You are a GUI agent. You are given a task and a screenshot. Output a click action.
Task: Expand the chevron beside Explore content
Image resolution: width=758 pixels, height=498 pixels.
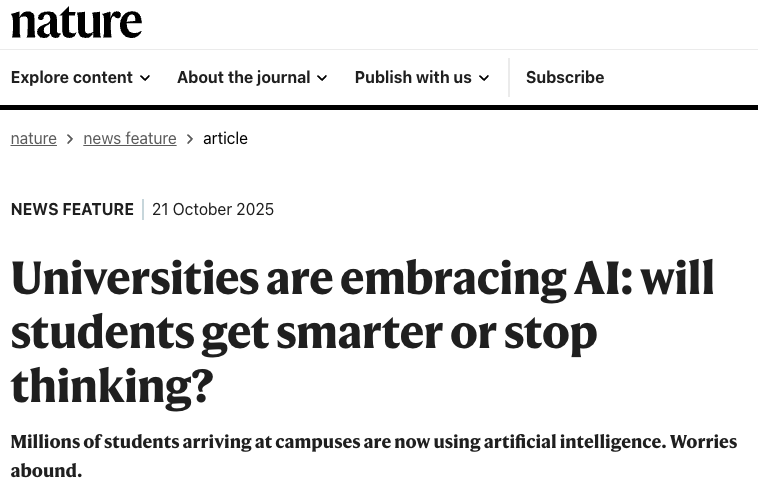point(145,78)
